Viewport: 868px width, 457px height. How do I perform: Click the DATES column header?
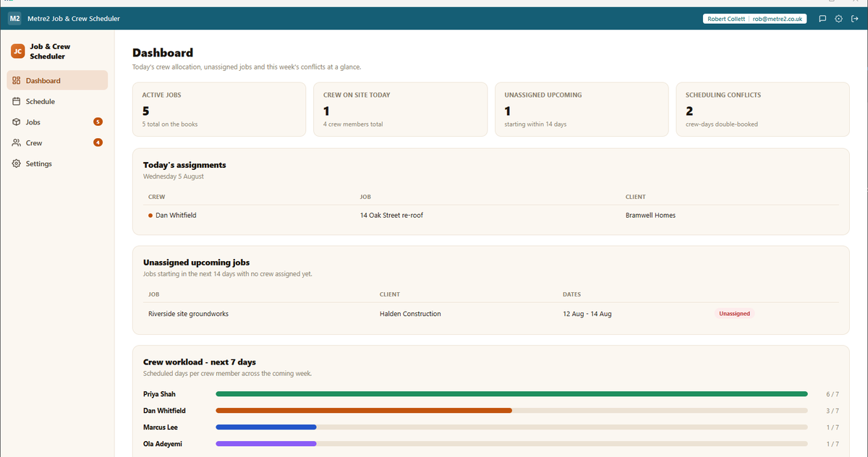pos(571,294)
